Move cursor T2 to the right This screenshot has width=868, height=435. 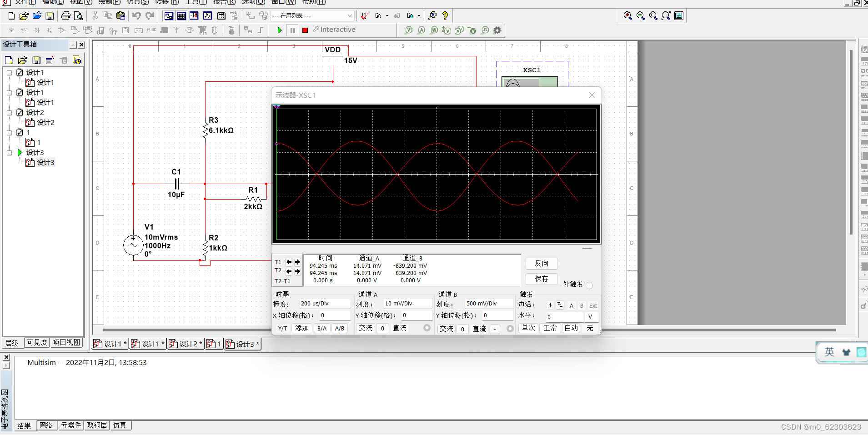coord(297,271)
